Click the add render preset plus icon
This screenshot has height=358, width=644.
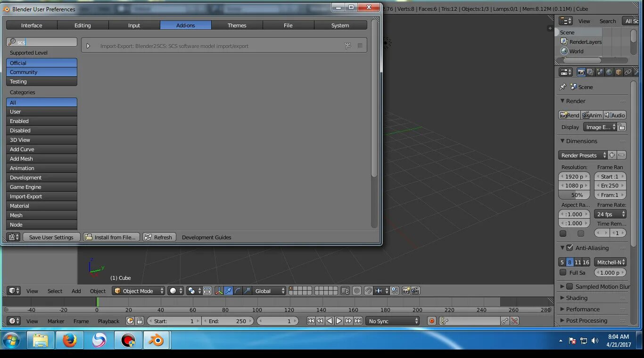click(612, 155)
